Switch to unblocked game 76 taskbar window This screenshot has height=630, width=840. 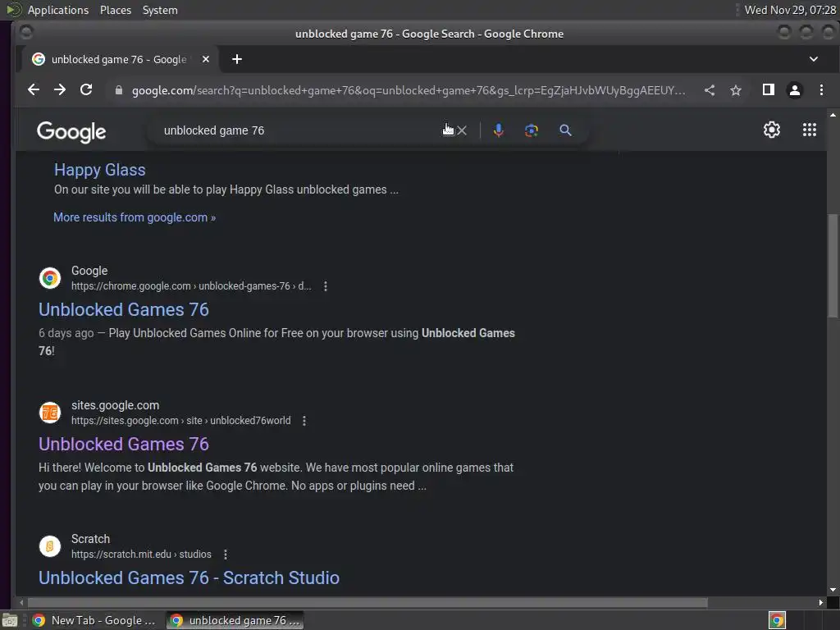pos(235,620)
